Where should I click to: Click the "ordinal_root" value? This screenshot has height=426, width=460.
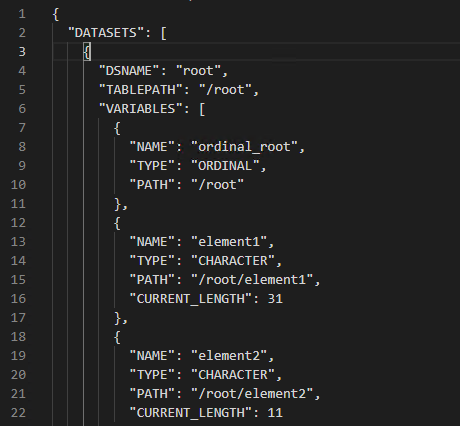[x=244, y=147]
